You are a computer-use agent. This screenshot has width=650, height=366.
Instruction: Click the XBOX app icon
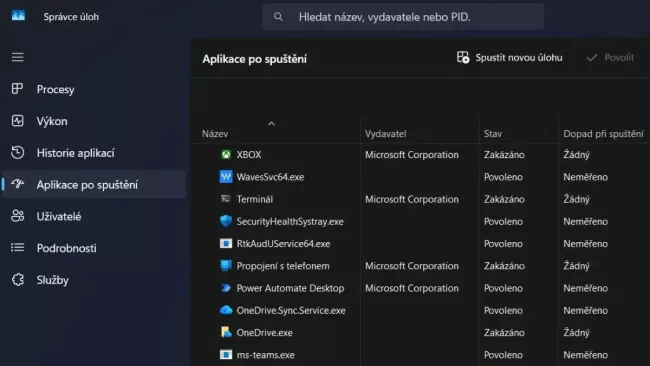pos(226,155)
